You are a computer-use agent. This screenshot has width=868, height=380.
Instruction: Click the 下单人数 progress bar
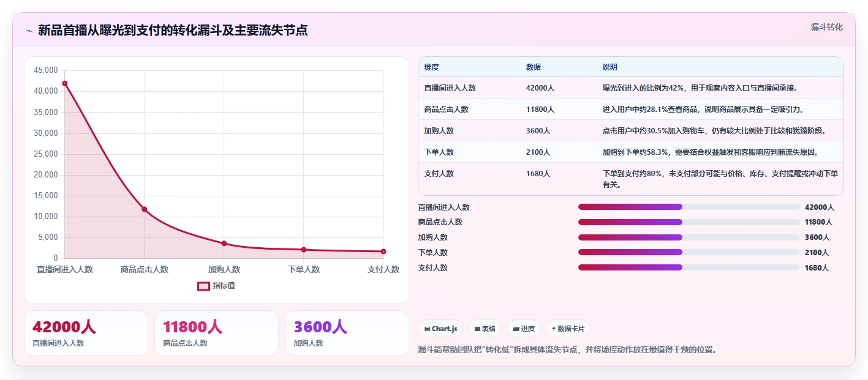click(x=689, y=252)
